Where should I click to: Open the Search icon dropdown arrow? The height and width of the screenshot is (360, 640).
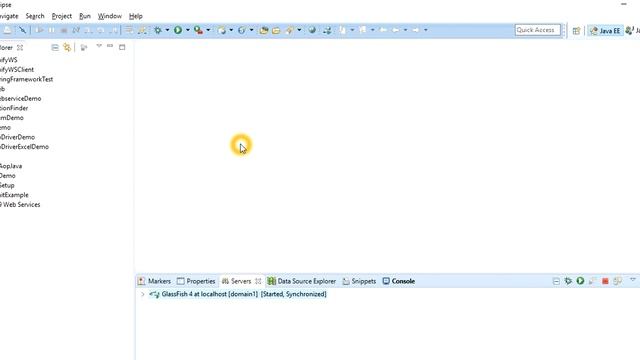coord(299,30)
